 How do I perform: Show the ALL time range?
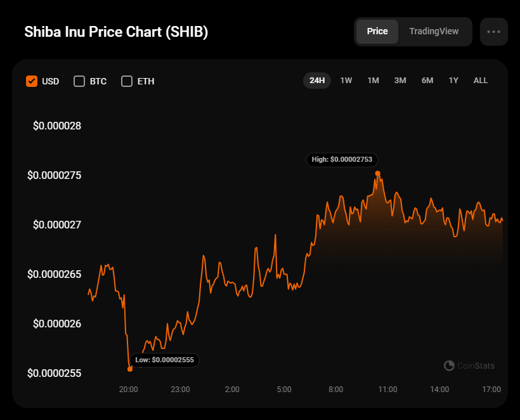point(481,81)
